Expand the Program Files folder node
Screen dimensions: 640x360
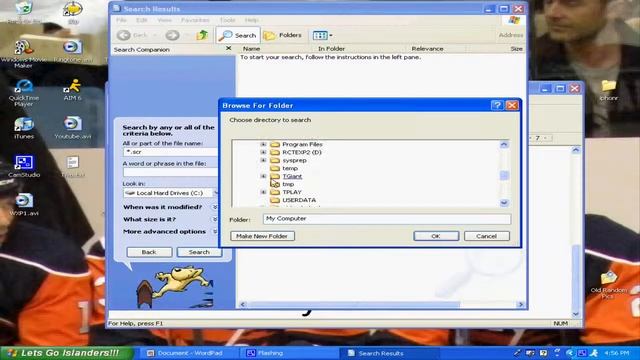pos(263,144)
